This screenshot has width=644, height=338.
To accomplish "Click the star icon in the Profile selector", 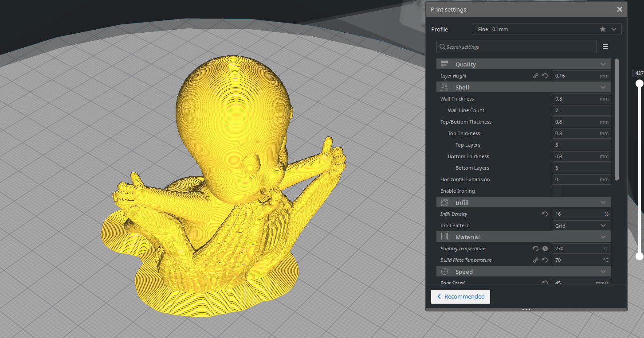I will [603, 29].
